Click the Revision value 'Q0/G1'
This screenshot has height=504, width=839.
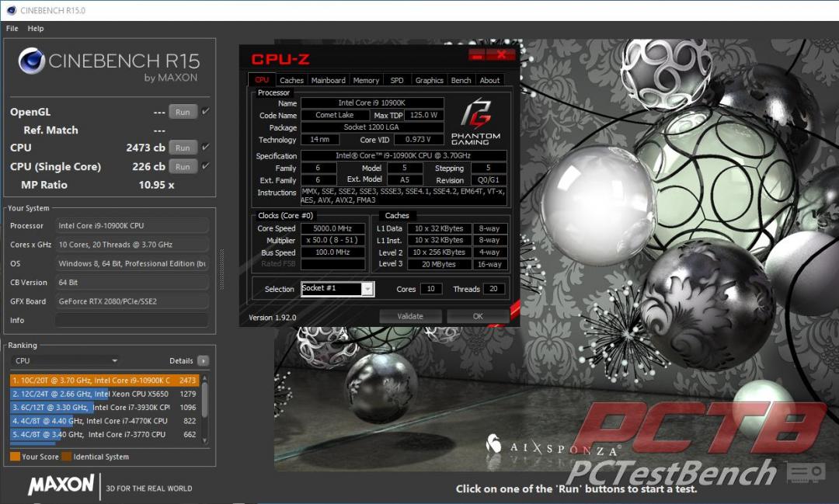pyautogui.click(x=489, y=180)
